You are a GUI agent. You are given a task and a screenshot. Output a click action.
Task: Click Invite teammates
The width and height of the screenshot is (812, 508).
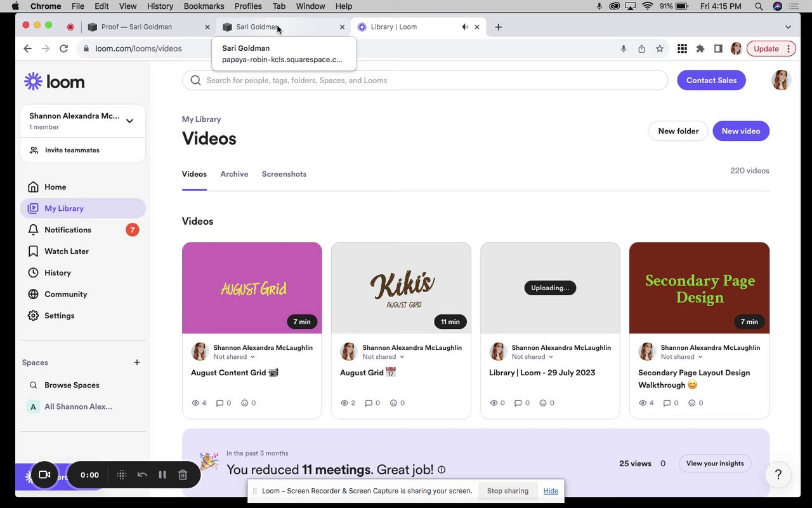(72, 150)
